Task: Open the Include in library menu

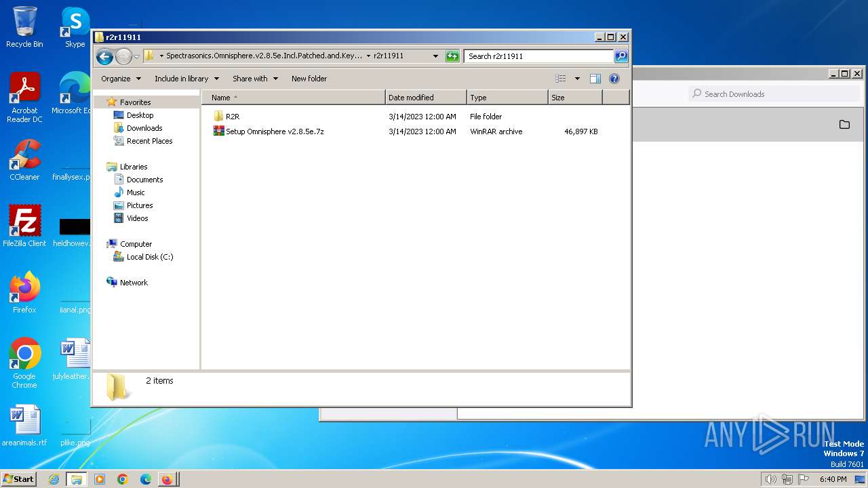Action: pyautogui.click(x=186, y=79)
